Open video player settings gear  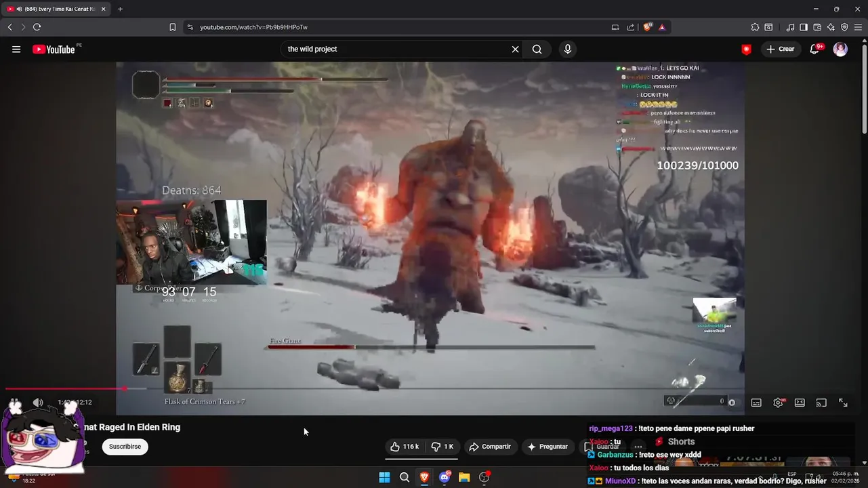click(x=778, y=403)
